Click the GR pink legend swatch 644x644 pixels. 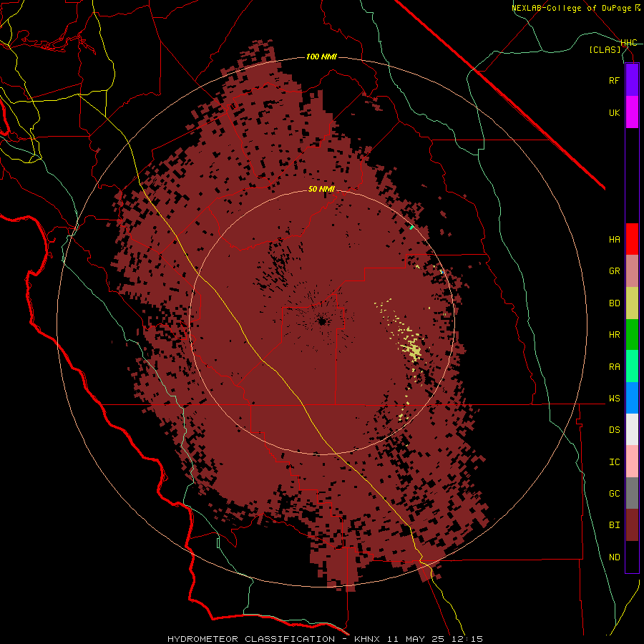[x=632, y=271]
